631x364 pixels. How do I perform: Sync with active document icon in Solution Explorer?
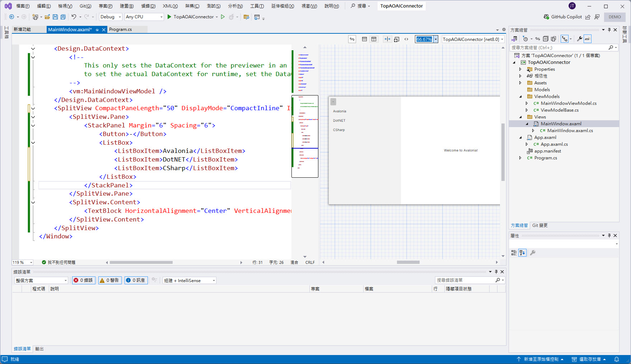[538, 39]
